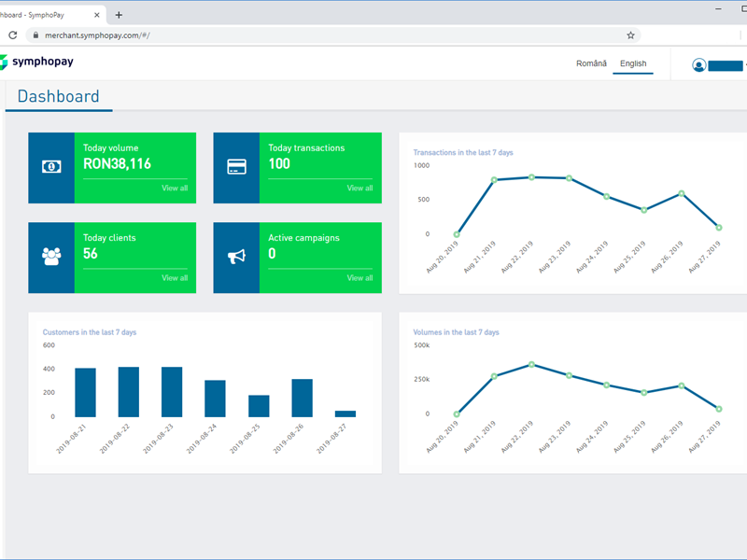
Task: Switch language to Română
Action: (x=591, y=63)
